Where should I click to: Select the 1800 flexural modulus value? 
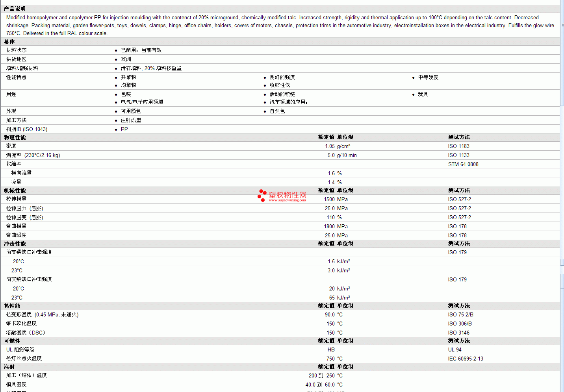pyautogui.click(x=329, y=226)
